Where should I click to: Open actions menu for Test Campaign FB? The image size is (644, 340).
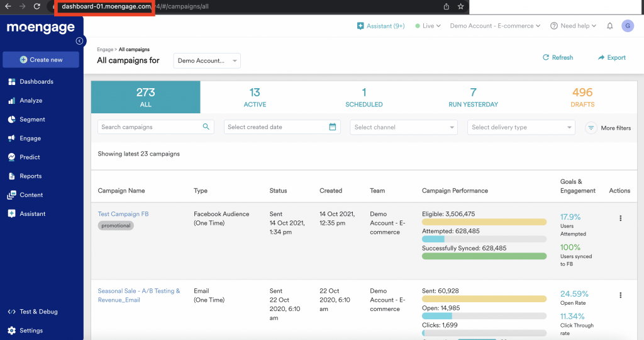[620, 218]
